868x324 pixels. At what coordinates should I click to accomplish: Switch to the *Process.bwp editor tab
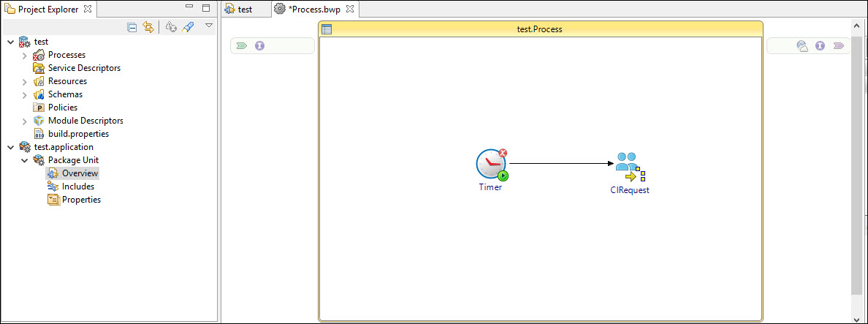coord(314,10)
